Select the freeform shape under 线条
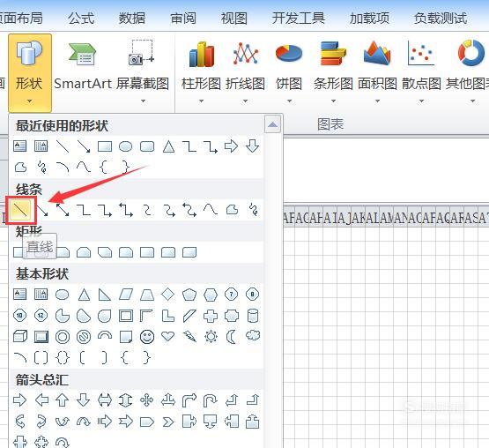Viewport: 489px width, 448px height. tap(232, 210)
